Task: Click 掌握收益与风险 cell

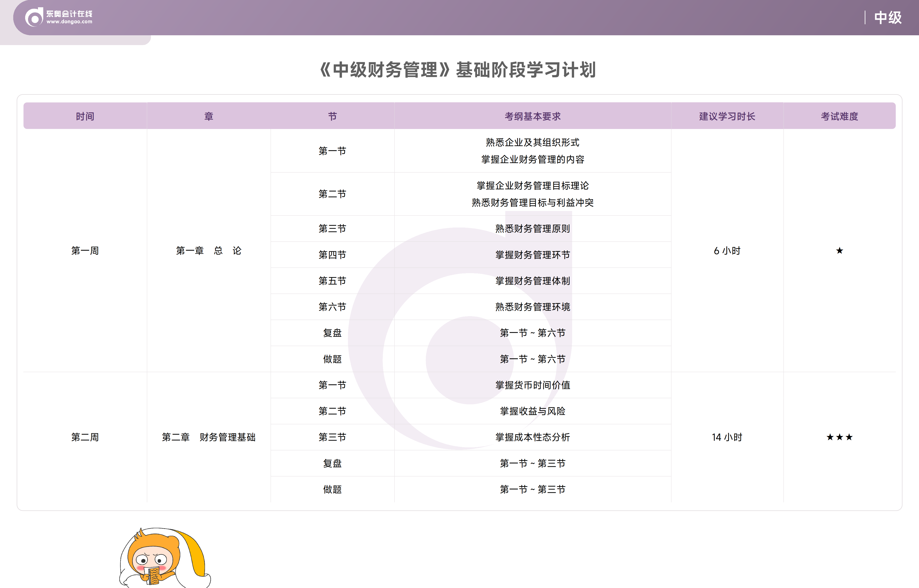Action: click(533, 411)
